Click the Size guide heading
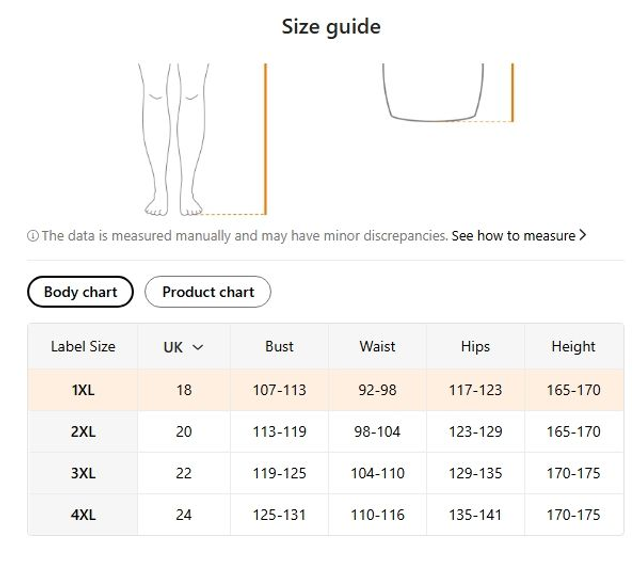 tap(330, 27)
